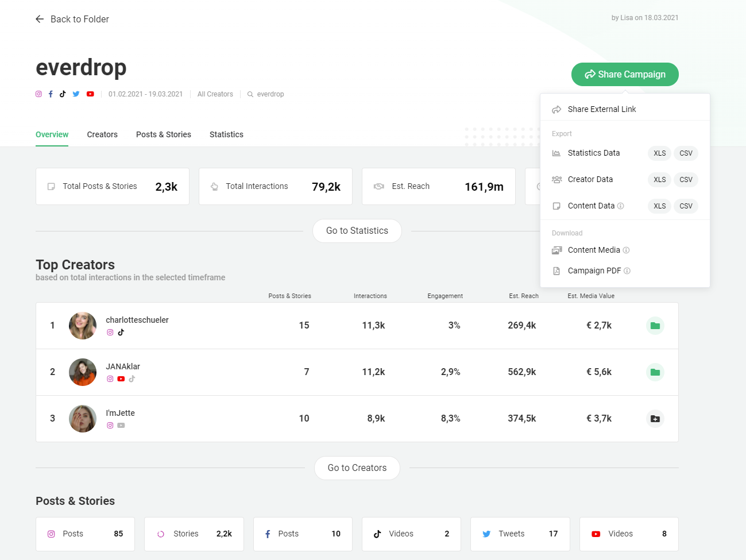
Task: Click the Go to Statistics button
Action: point(357,231)
